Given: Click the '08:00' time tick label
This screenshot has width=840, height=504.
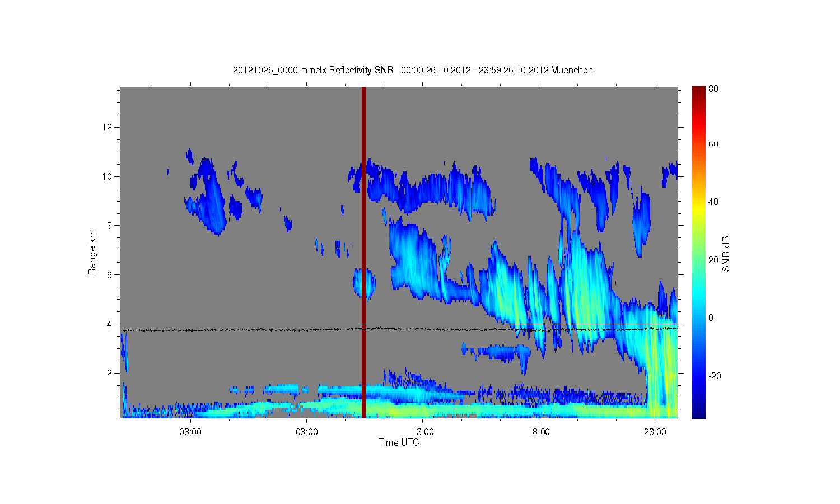Looking at the screenshot, I should pos(307,432).
